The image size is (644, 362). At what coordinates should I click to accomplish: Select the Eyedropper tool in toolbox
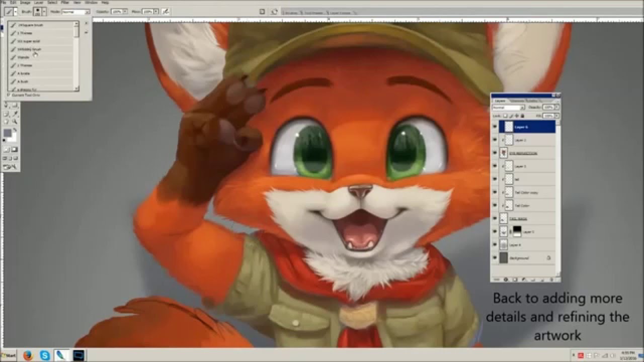click(x=15, y=114)
